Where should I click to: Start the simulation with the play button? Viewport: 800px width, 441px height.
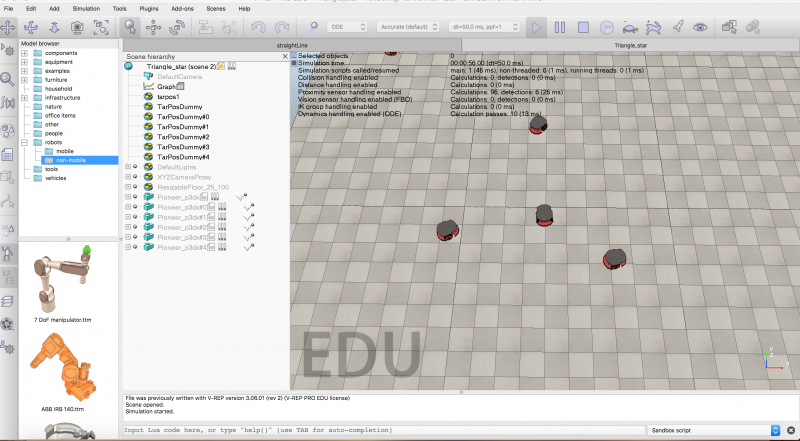(536, 27)
